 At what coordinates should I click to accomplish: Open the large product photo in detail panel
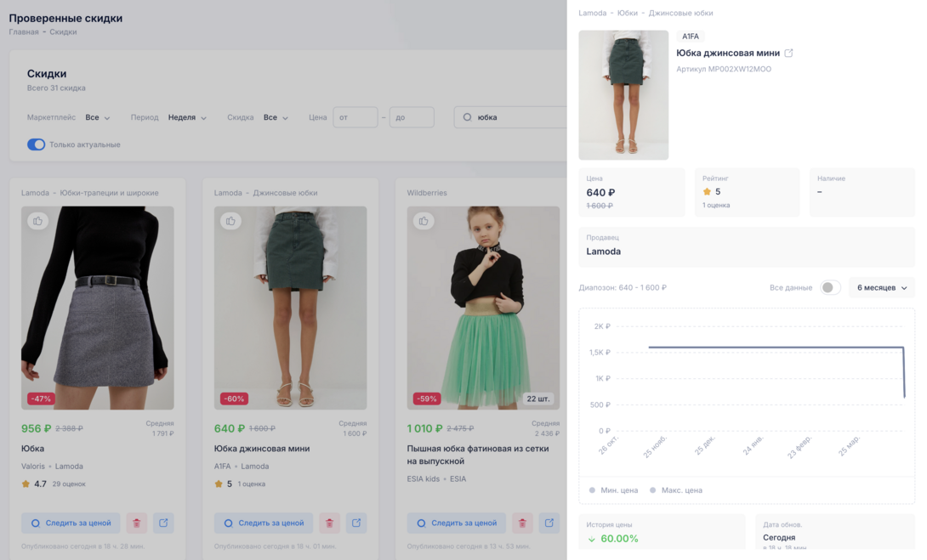623,95
